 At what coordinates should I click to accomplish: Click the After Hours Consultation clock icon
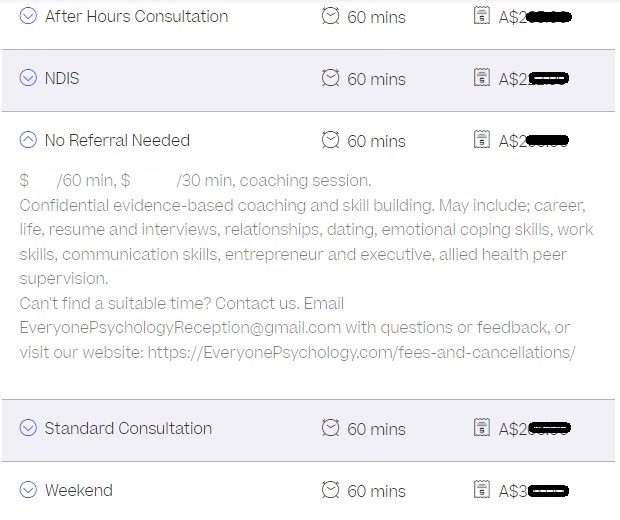click(x=330, y=16)
